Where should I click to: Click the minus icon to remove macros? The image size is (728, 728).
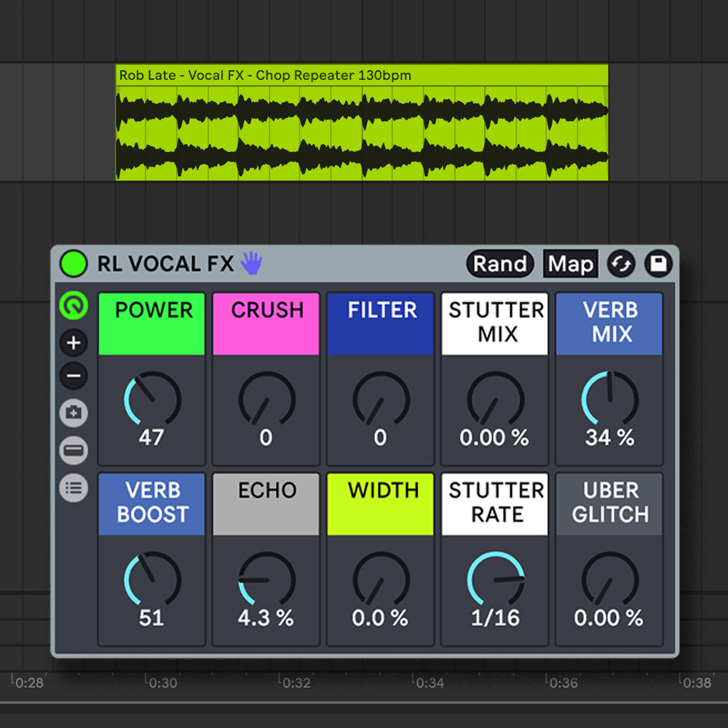pyautogui.click(x=74, y=376)
